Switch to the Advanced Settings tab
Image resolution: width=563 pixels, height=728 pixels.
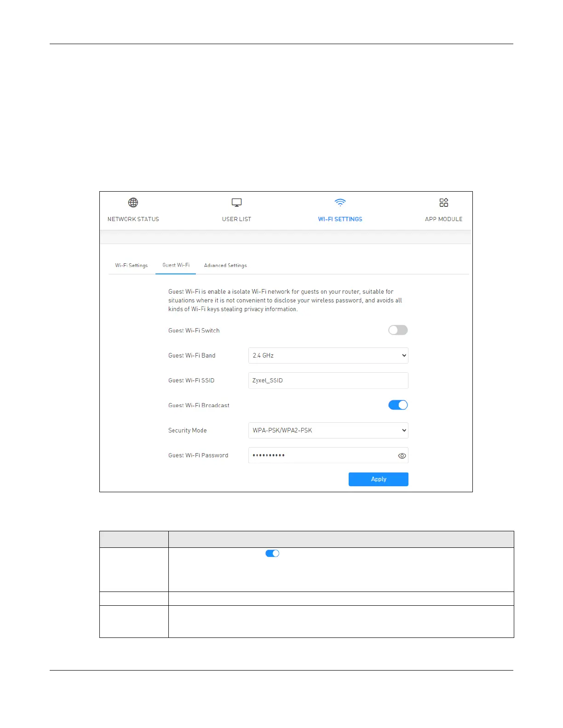(225, 266)
